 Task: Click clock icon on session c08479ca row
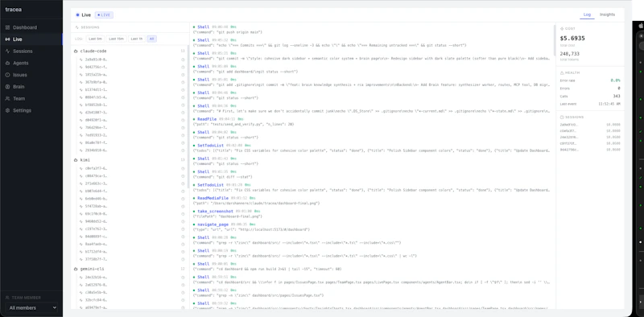183,176
